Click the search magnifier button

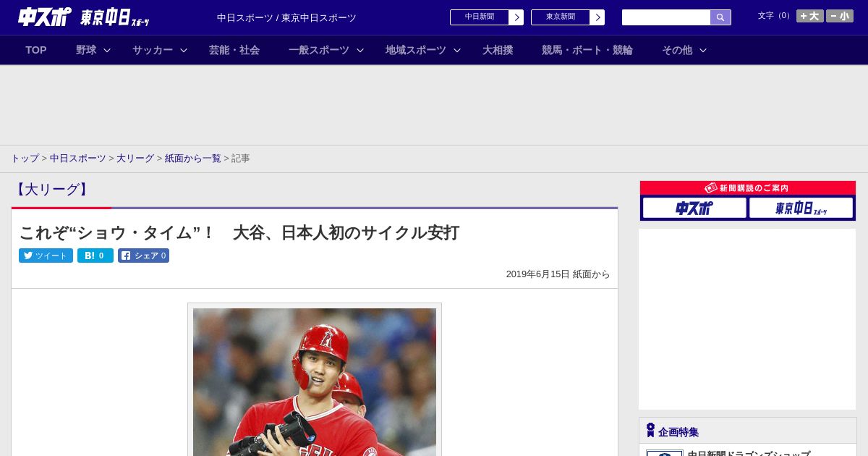(x=720, y=17)
